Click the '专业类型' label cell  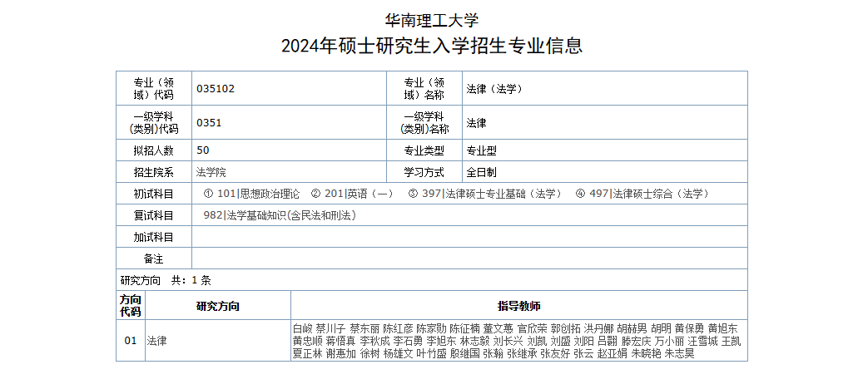point(424,150)
